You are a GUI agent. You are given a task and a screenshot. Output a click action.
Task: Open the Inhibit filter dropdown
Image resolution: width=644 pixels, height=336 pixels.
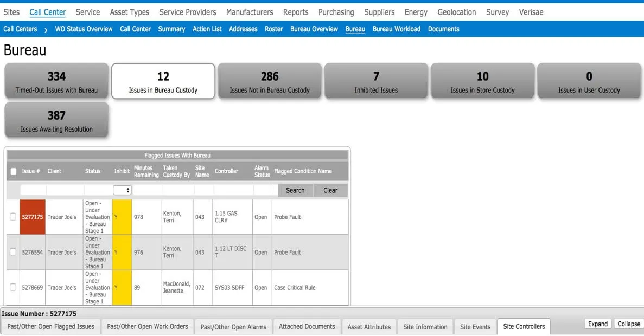pyautogui.click(x=123, y=190)
